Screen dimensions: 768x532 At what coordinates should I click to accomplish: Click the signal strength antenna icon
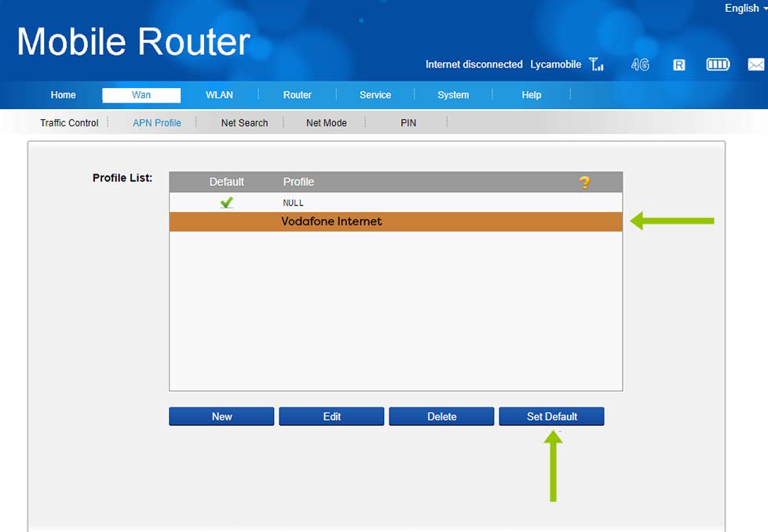[x=596, y=64]
